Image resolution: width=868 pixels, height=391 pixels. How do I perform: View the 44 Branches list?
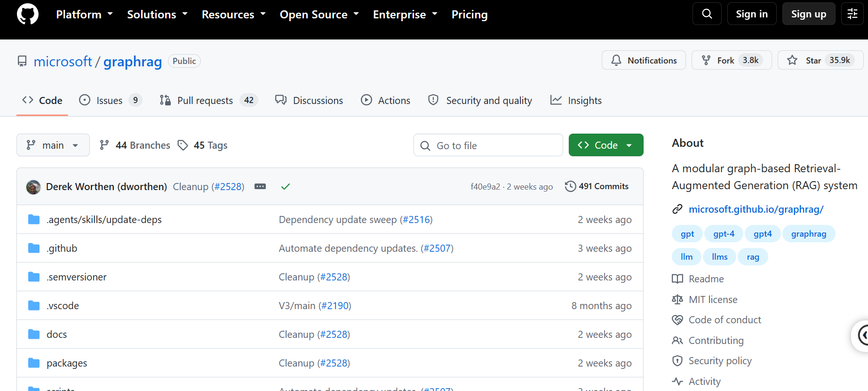tap(135, 145)
